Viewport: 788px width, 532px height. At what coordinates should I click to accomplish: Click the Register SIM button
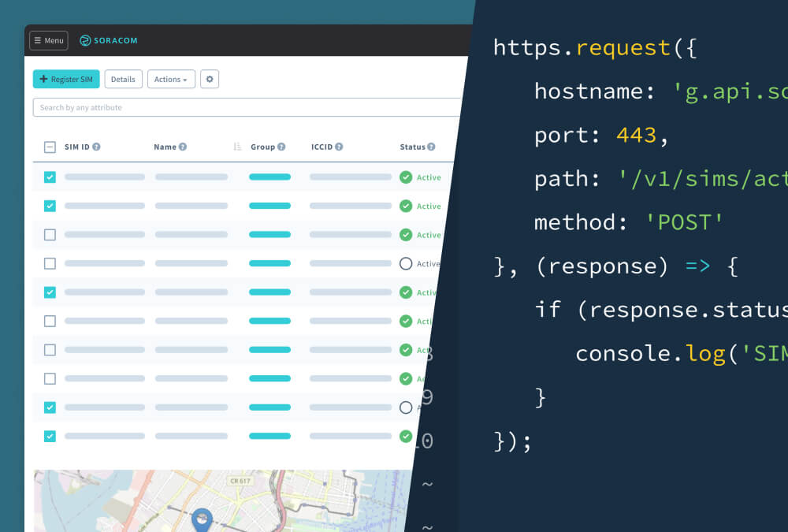pyautogui.click(x=66, y=79)
